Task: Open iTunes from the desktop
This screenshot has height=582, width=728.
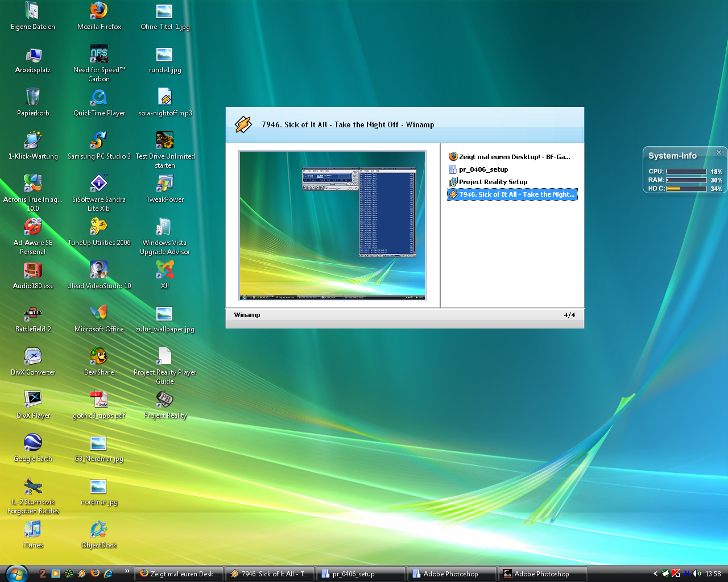Action: [x=33, y=535]
